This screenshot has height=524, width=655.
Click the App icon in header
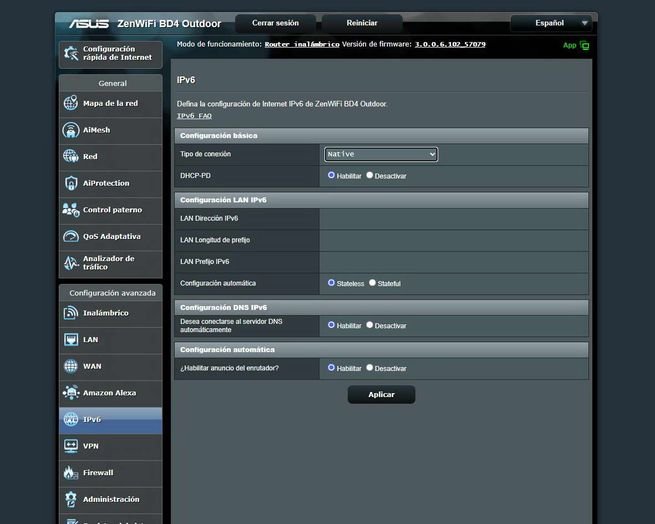[x=584, y=45]
